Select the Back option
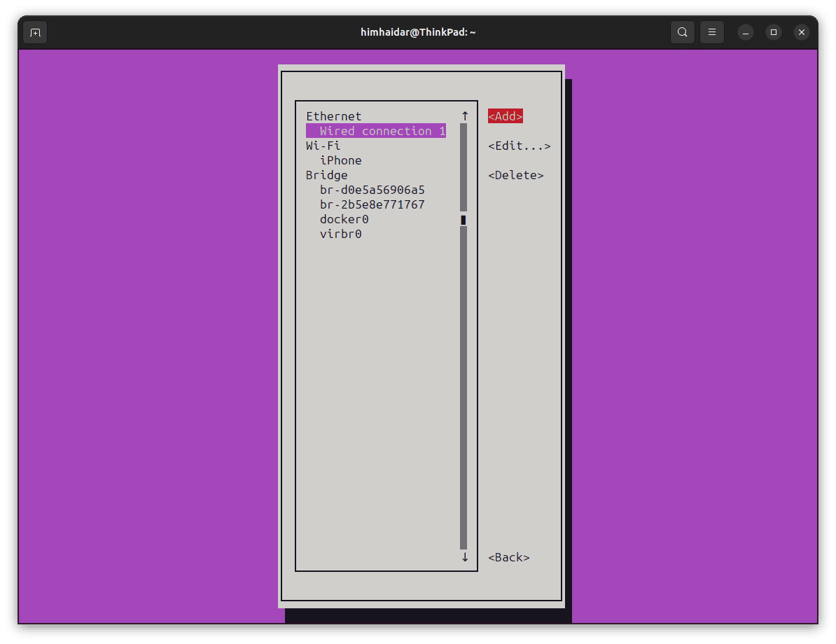The height and width of the screenshot is (644, 836). pos(508,557)
